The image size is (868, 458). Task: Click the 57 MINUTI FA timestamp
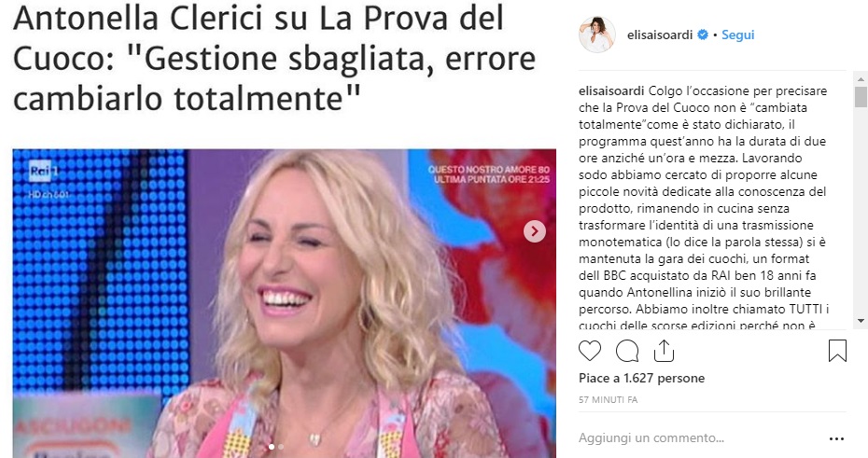608,399
